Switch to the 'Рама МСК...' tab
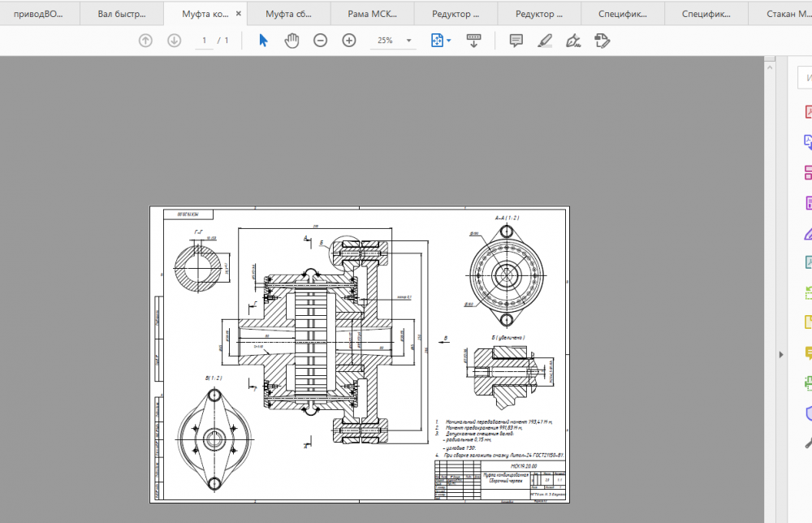The height and width of the screenshot is (523, 812). (x=372, y=14)
